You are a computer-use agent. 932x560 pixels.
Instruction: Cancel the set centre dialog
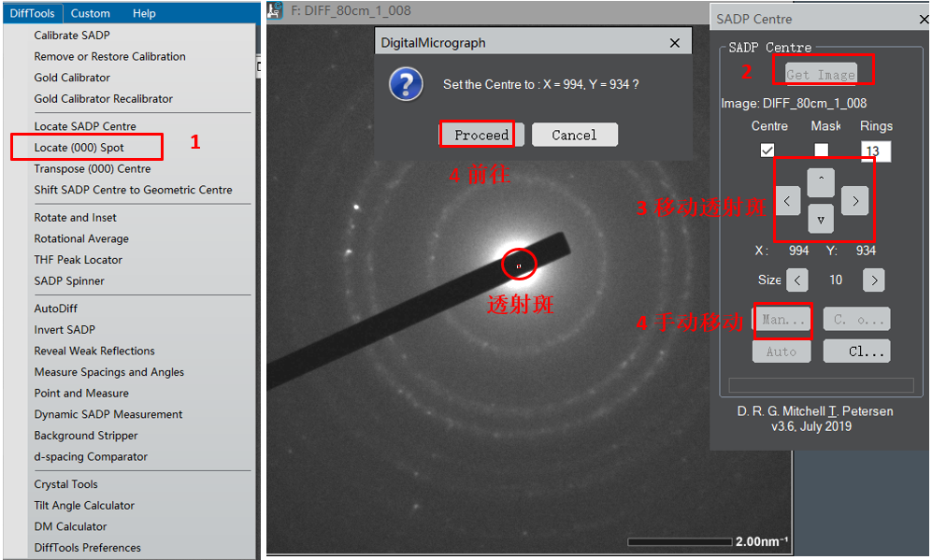pos(574,135)
